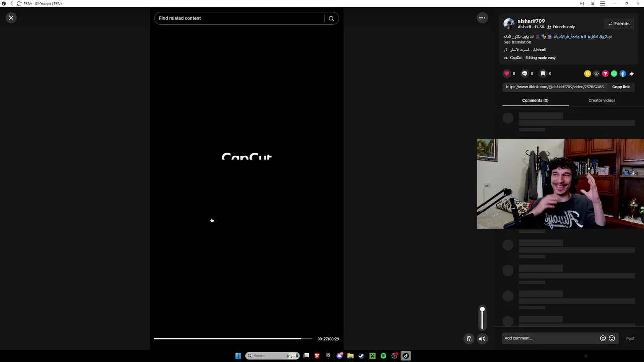644x362 pixels.
Task: Open Spotify from taskbar
Action: (383, 356)
